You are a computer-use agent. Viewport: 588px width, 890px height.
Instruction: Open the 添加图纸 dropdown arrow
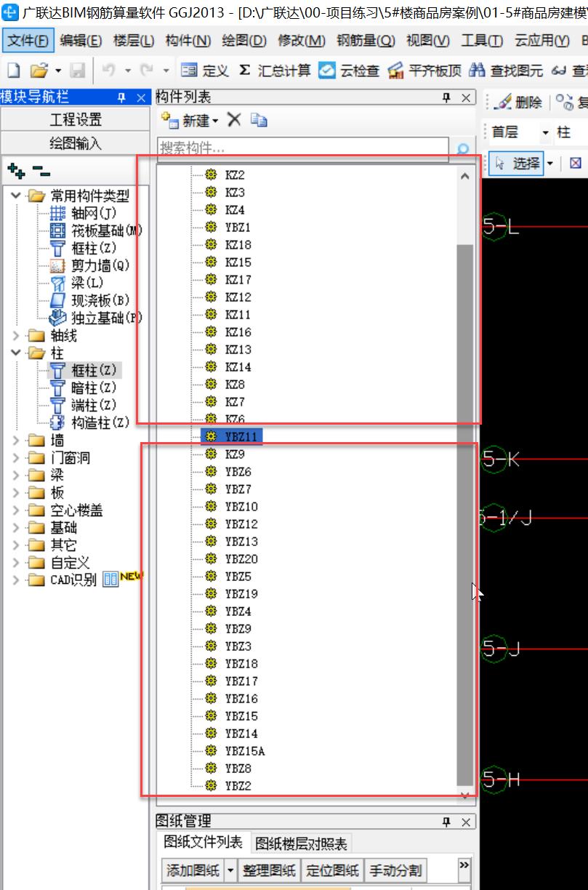[x=230, y=870]
